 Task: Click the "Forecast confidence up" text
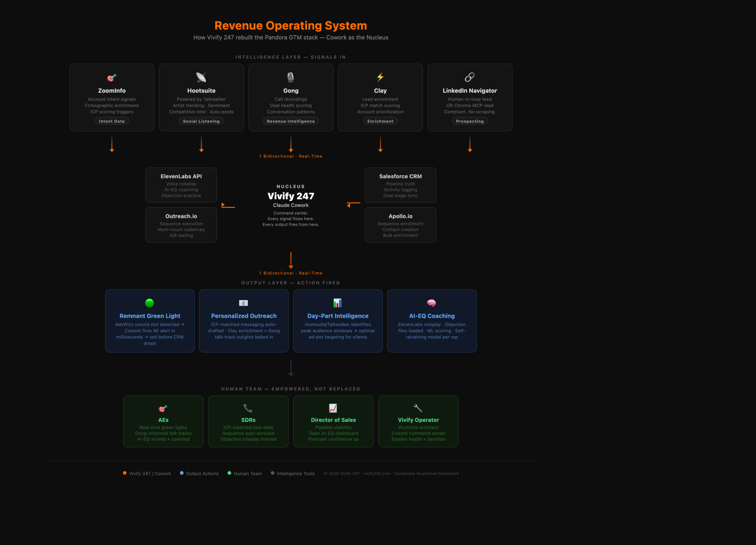coord(333,439)
